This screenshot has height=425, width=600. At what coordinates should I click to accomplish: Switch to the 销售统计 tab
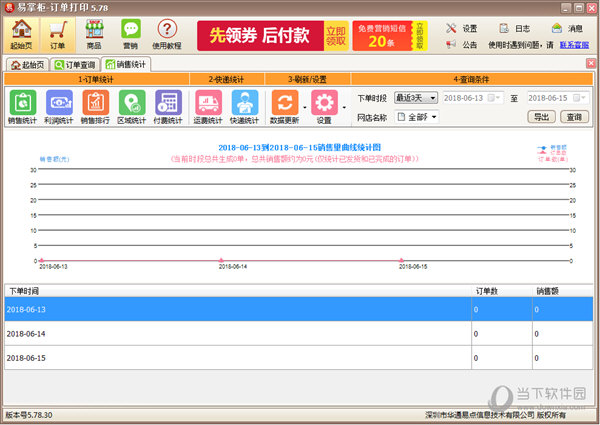tap(126, 64)
